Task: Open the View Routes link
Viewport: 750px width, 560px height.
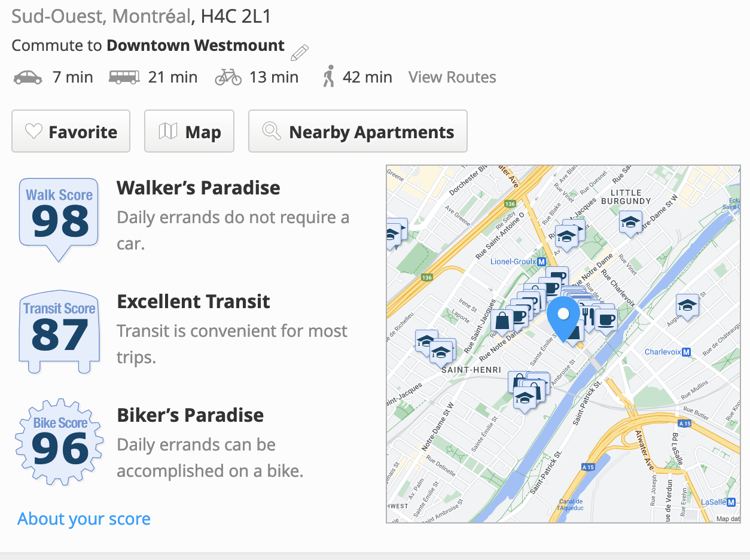Action: (x=452, y=77)
